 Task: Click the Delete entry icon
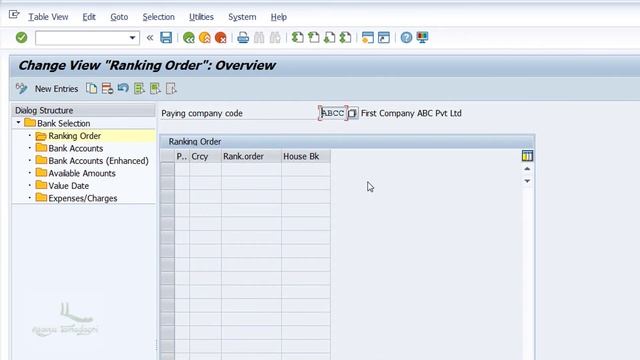(107, 89)
